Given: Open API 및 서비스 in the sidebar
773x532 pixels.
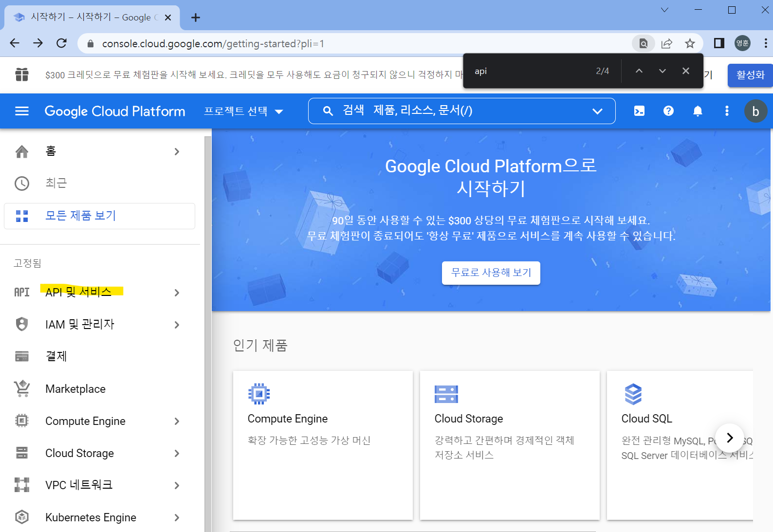Looking at the screenshot, I should click(99, 292).
